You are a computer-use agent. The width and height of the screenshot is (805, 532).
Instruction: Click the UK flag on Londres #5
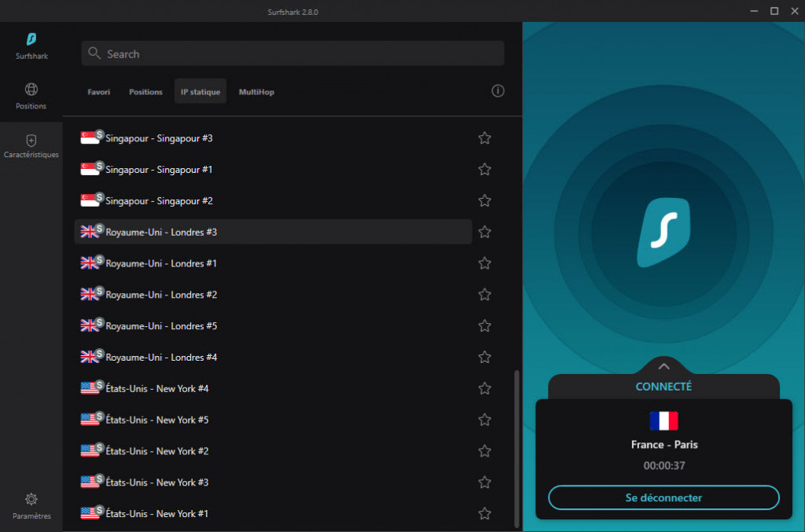[90, 326]
